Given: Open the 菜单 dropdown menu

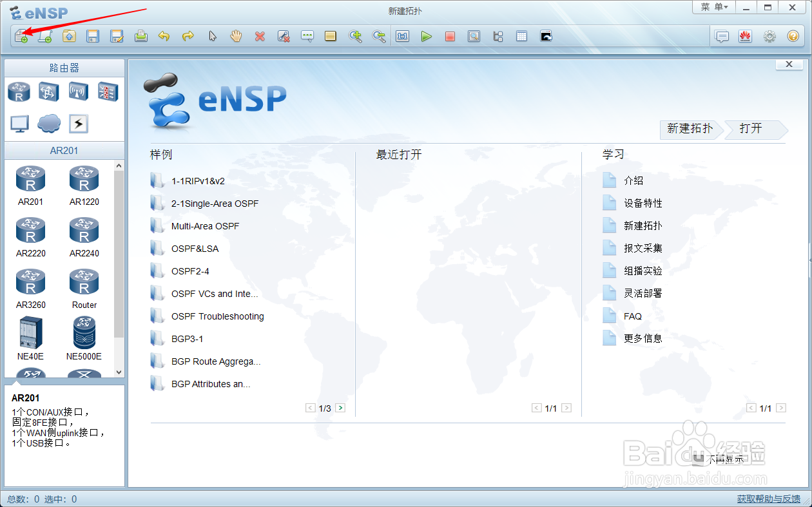Looking at the screenshot, I should (x=714, y=6).
